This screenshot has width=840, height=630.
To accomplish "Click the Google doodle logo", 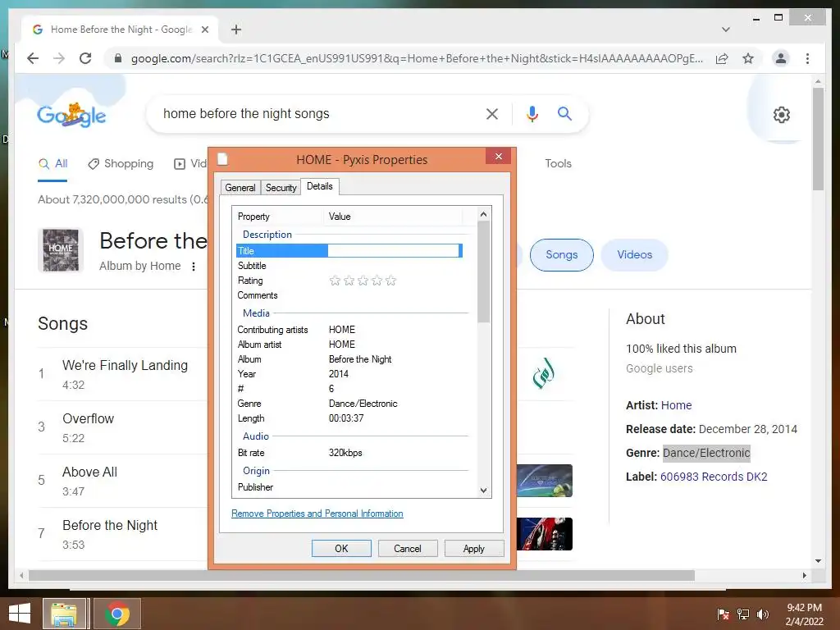I will (71, 115).
